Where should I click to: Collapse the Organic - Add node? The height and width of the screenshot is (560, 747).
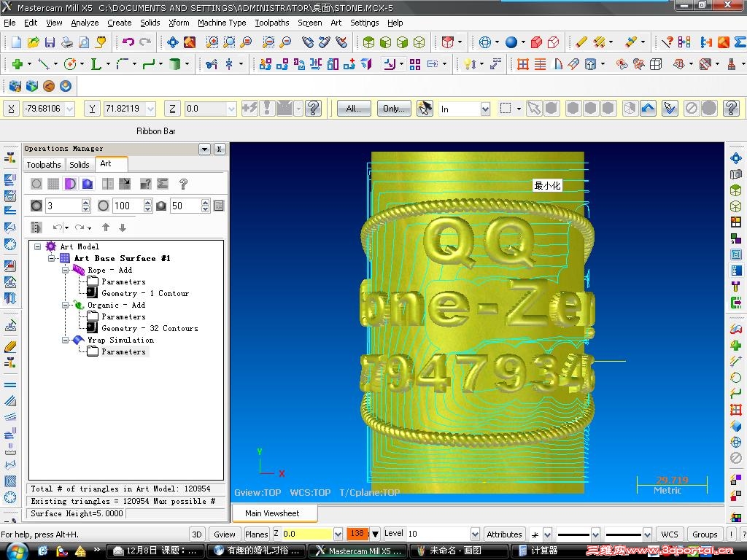pos(65,305)
